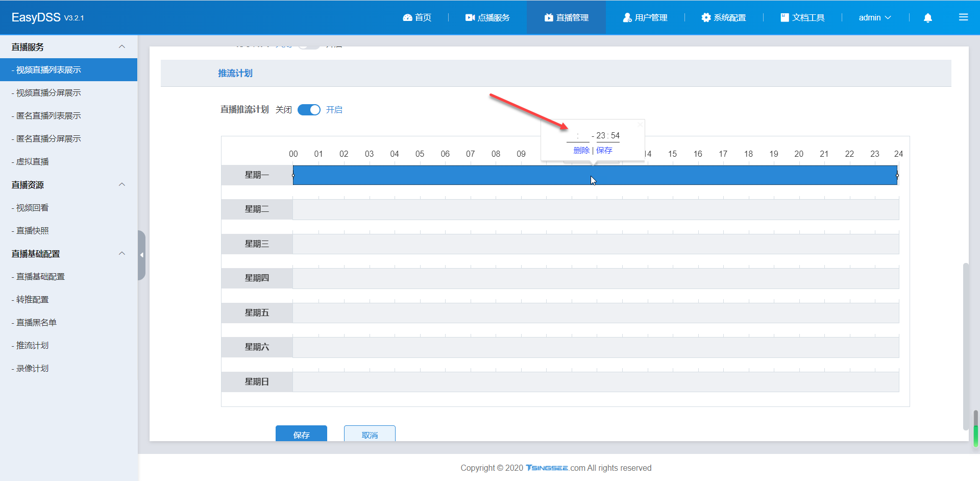Click the right handle of Monday's blue bar
The height and width of the screenshot is (481, 980).
[897, 175]
